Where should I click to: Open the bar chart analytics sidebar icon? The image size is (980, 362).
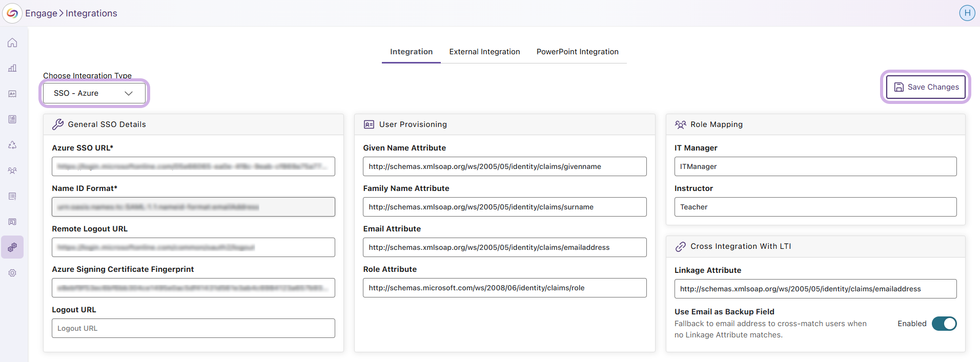click(x=12, y=68)
